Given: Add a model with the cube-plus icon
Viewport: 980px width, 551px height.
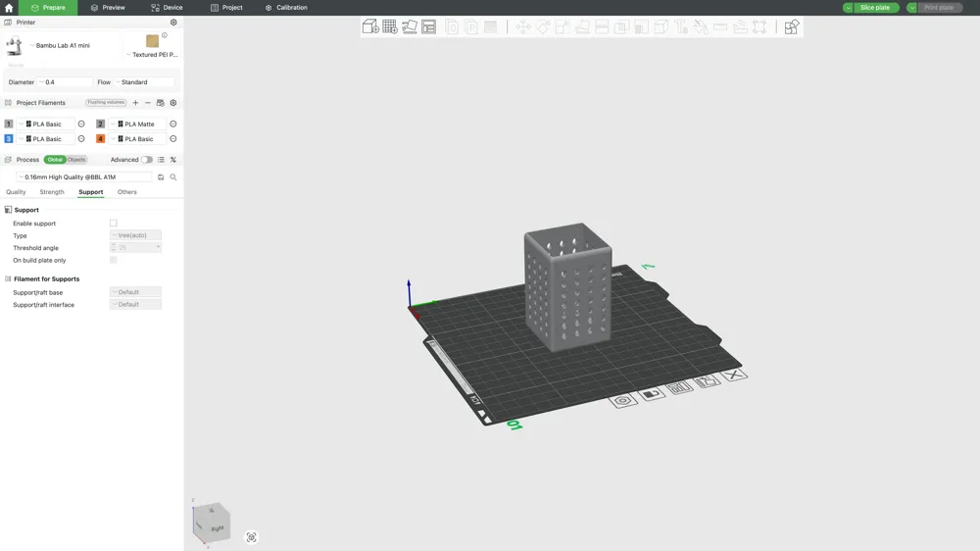Looking at the screenshot, I should [x=370, y=26].
